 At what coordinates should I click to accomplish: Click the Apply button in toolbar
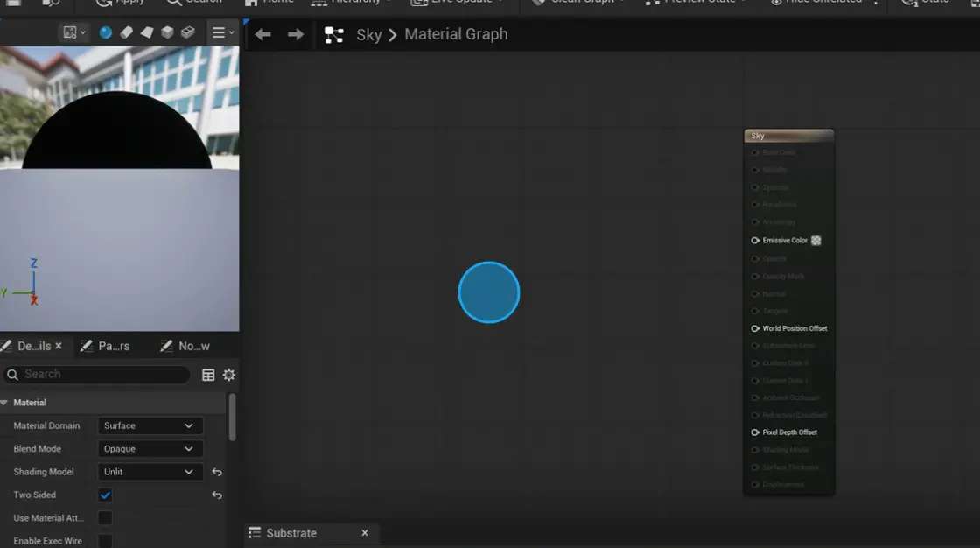tap(119, 3)
